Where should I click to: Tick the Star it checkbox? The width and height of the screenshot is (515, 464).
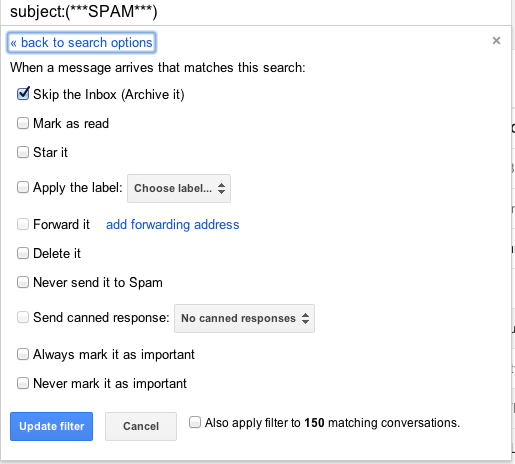[23, 152]
